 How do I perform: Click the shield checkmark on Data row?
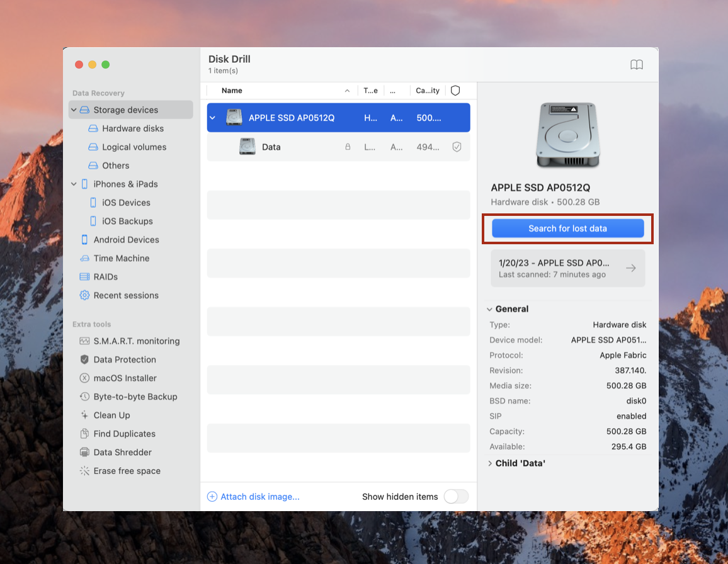click(457, 147)
